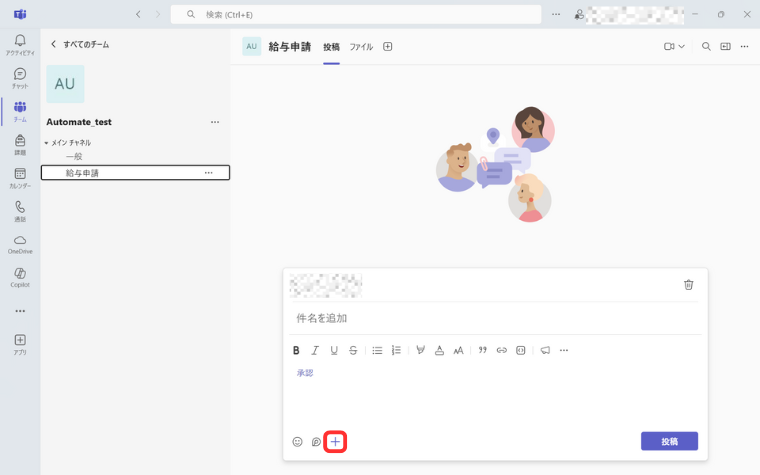This screenshot has height=475, width=760.
Task: Open Calendar in the left sidebar
Action: pos(20,177)
